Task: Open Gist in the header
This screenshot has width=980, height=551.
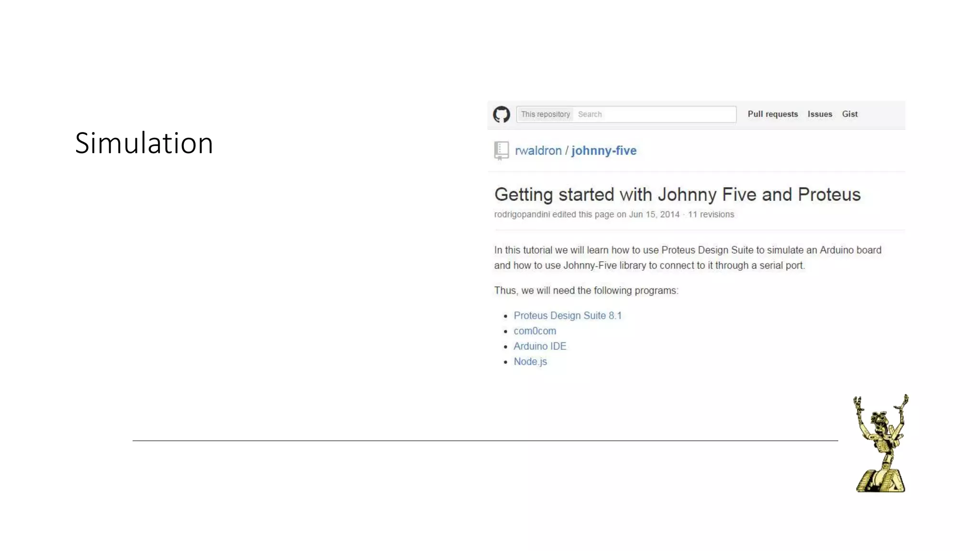Action: tap(849, 114)
